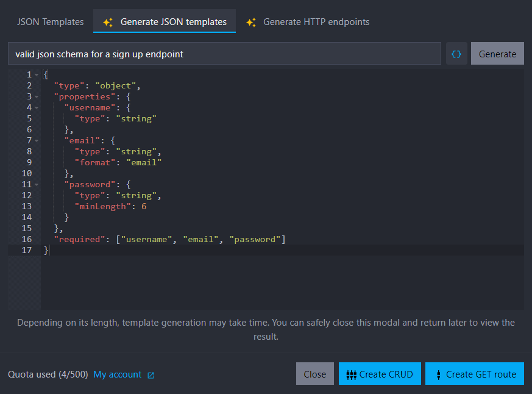
Task: Close the template generation modal
Action: pyautogui.click(x=314, y=373)
